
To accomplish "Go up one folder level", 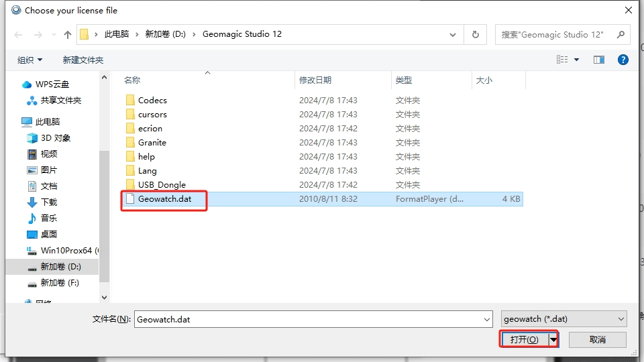I will (67, 34).
